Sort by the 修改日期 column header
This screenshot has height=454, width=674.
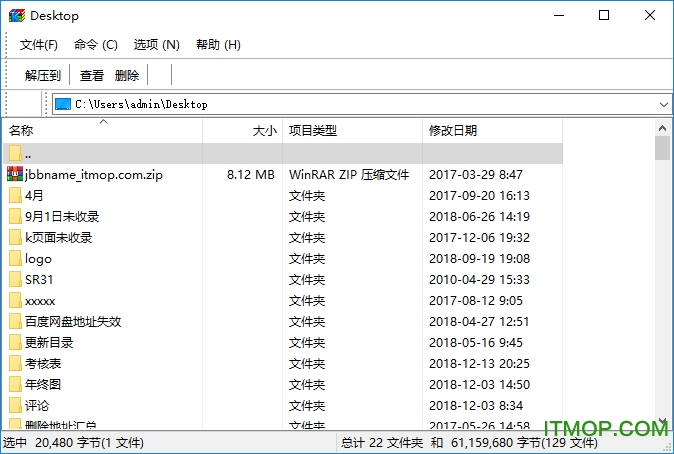coord(493,130)
